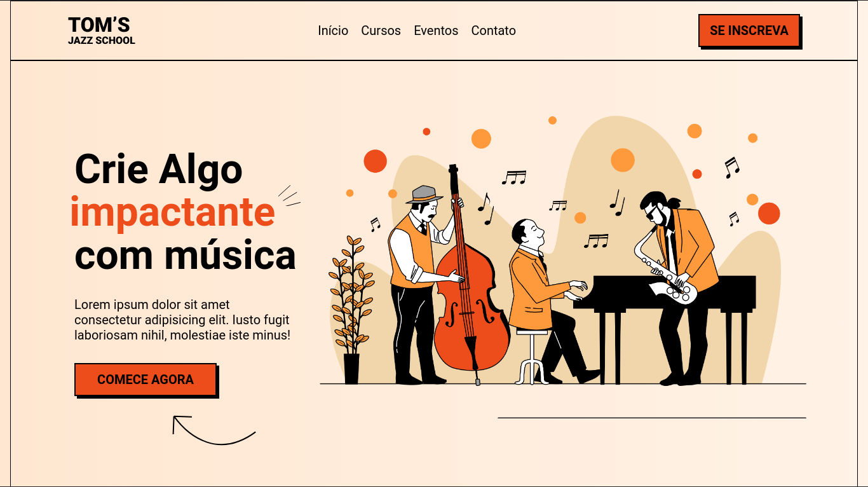Image resolution: width=868 pixels, height=487 pixels.
Task: Click the SE INSCREVA button
Action: (x=749, y=31)
